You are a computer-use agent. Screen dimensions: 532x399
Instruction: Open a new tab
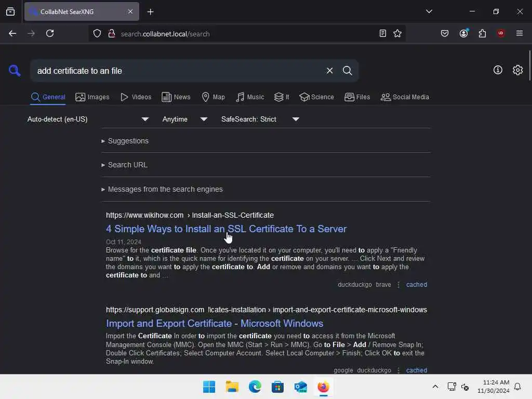150,12
